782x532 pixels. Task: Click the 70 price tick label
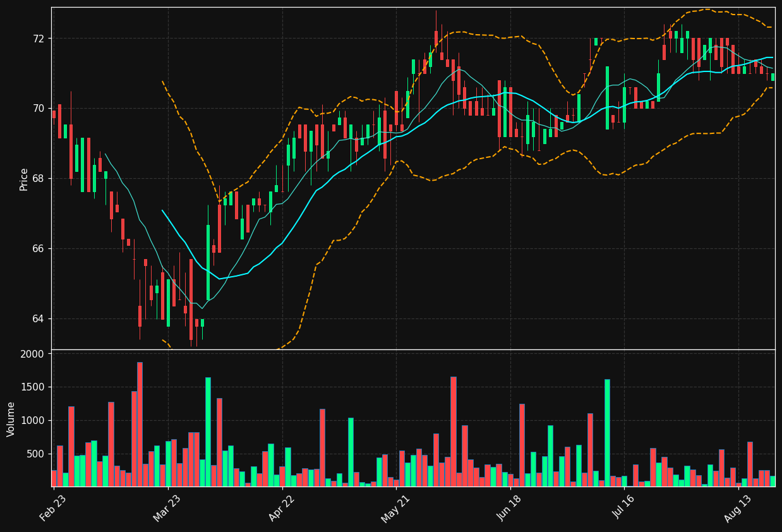click(x=39, y=109)
